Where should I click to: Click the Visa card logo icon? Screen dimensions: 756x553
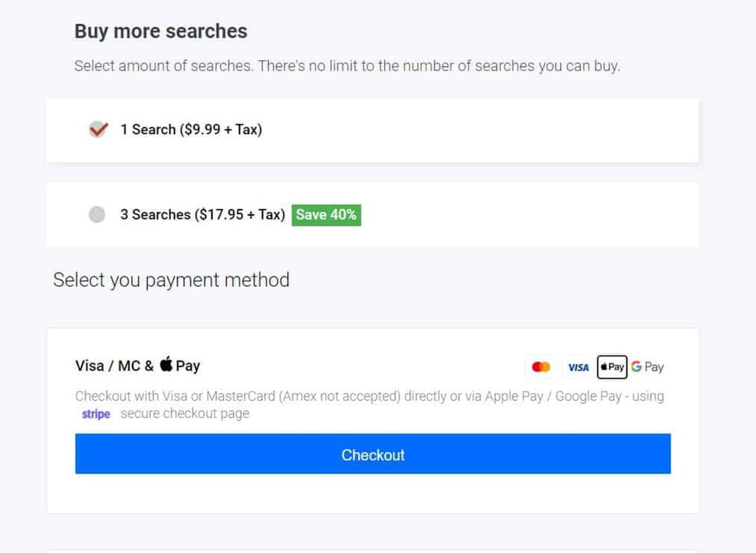[578, 367]
